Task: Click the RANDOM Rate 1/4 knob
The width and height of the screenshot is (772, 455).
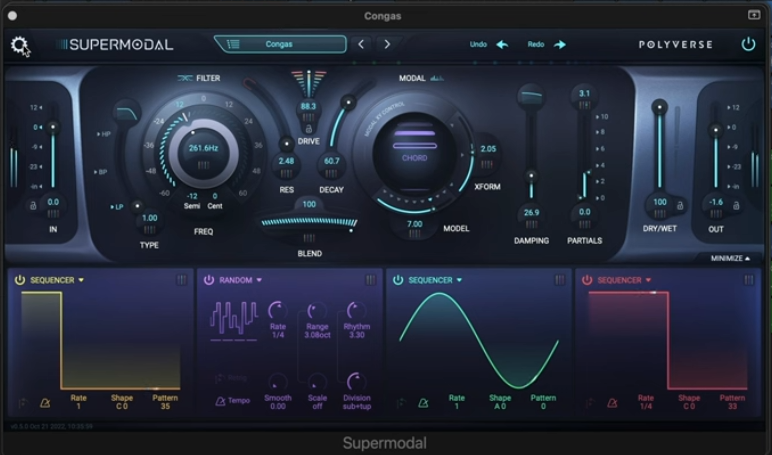Action: coord(277,310)
